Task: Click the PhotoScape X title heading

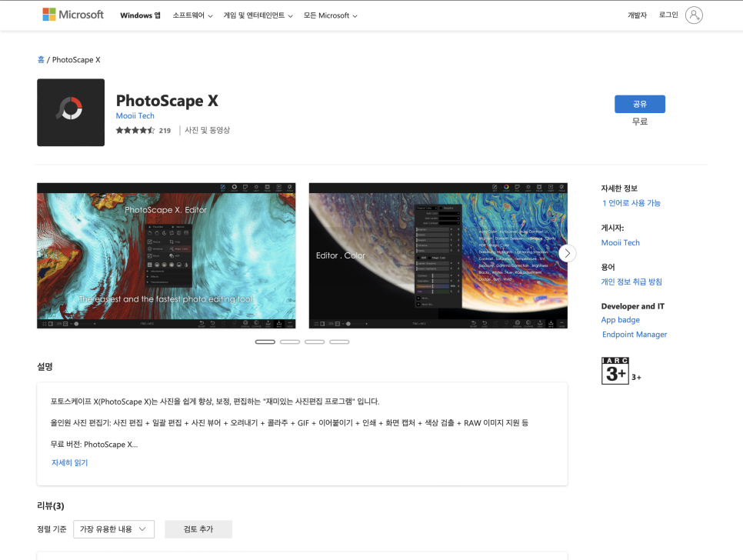Action: click(x=167, y=101)
